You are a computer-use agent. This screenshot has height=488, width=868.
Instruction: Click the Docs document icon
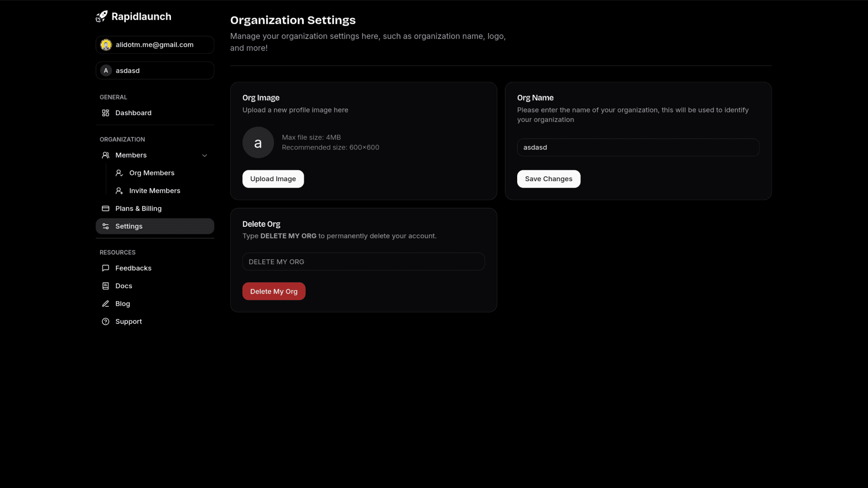click(105, 286)
